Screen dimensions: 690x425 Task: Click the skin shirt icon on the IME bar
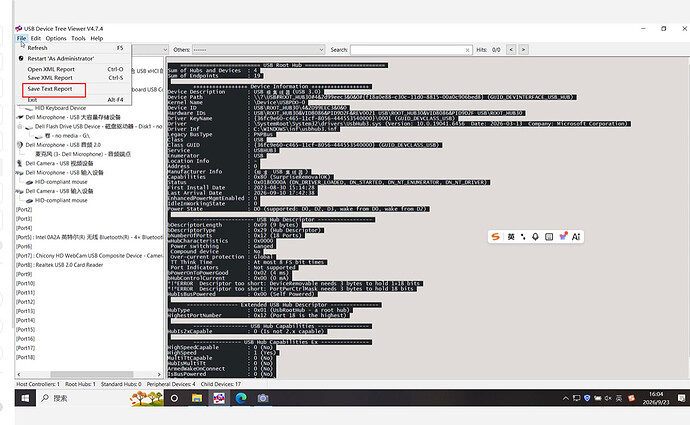(563, 236)
